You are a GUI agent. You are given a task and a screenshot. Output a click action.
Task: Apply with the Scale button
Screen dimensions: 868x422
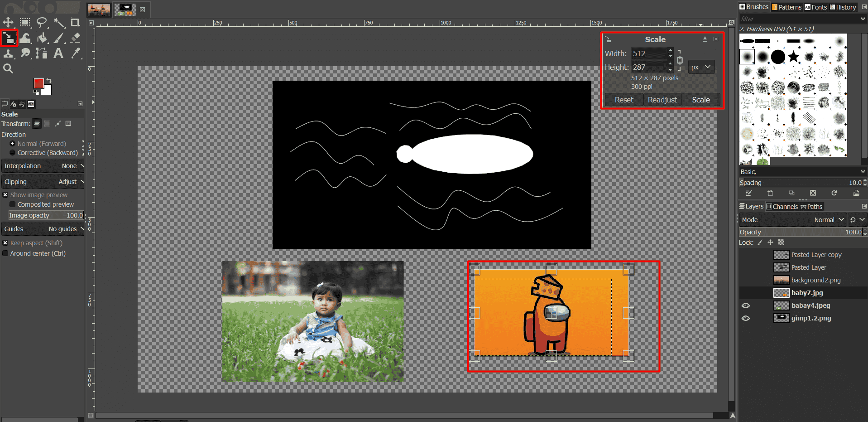pyautogui.click(x=700, y=100)
